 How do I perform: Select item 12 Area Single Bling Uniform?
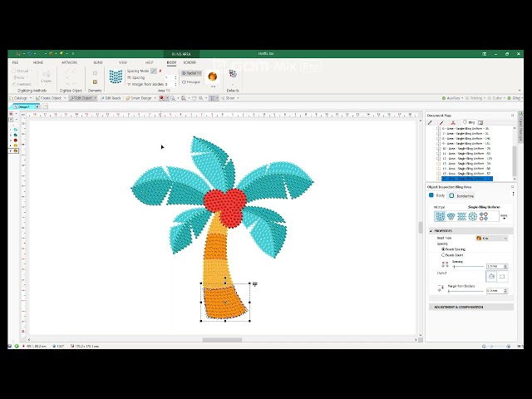coord(467,159)
